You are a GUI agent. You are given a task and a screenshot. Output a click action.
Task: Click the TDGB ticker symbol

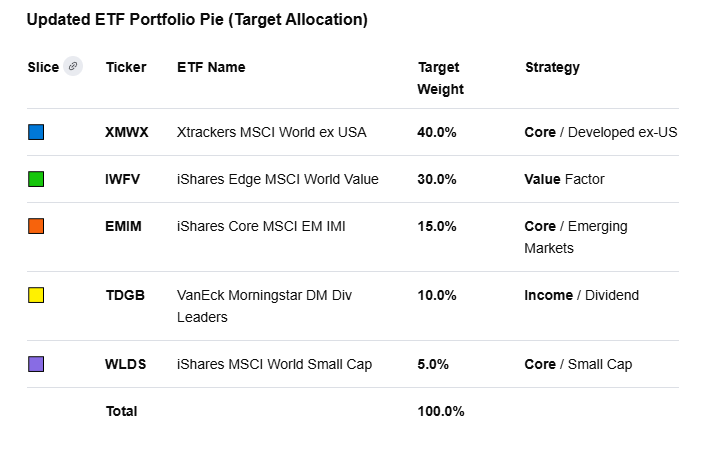(x=125, y=295)
